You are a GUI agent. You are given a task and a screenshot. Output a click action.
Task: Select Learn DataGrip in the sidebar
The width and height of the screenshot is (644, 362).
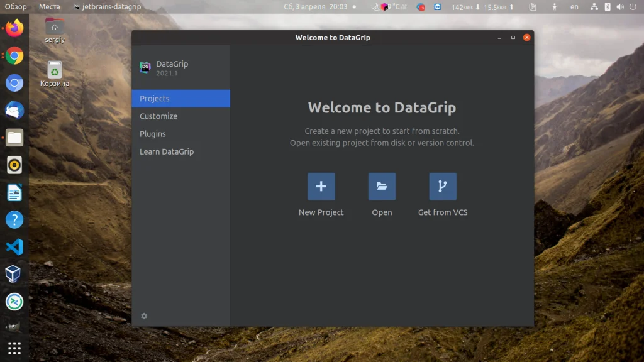point(167,151)
